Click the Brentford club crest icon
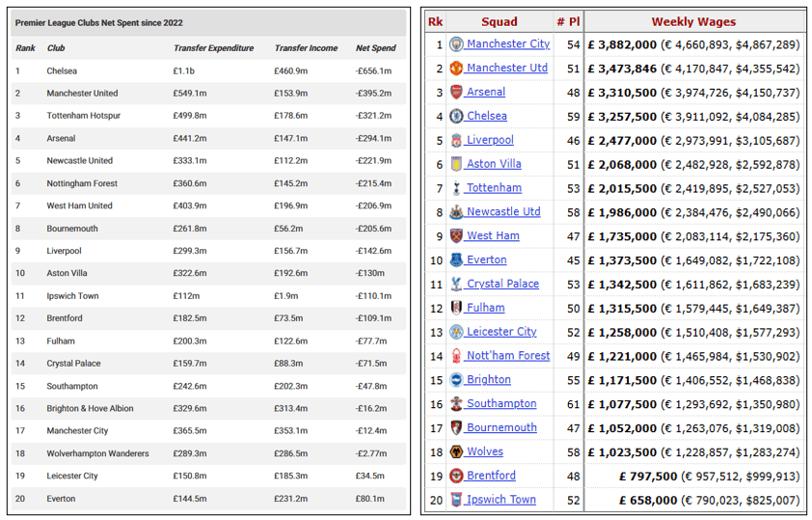The width and height of the screenshot is (812, 520). point(456,476)
